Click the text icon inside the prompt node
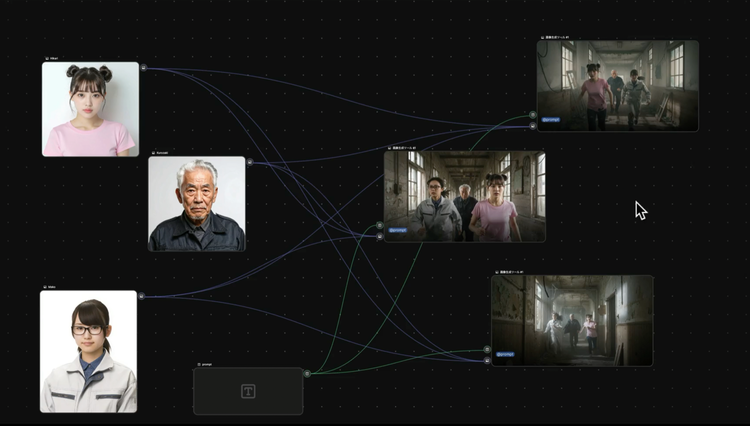Viewport: 750px width, 426px height. [248, 391]
